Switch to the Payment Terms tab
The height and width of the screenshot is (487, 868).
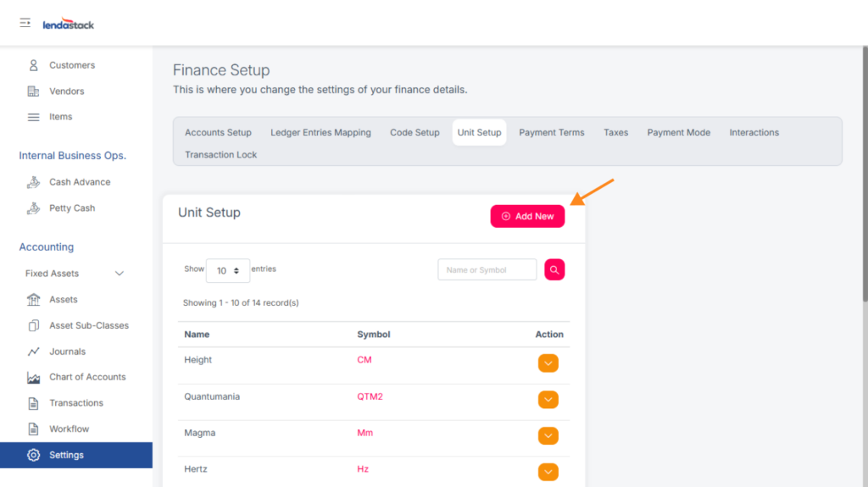(551, 133)
